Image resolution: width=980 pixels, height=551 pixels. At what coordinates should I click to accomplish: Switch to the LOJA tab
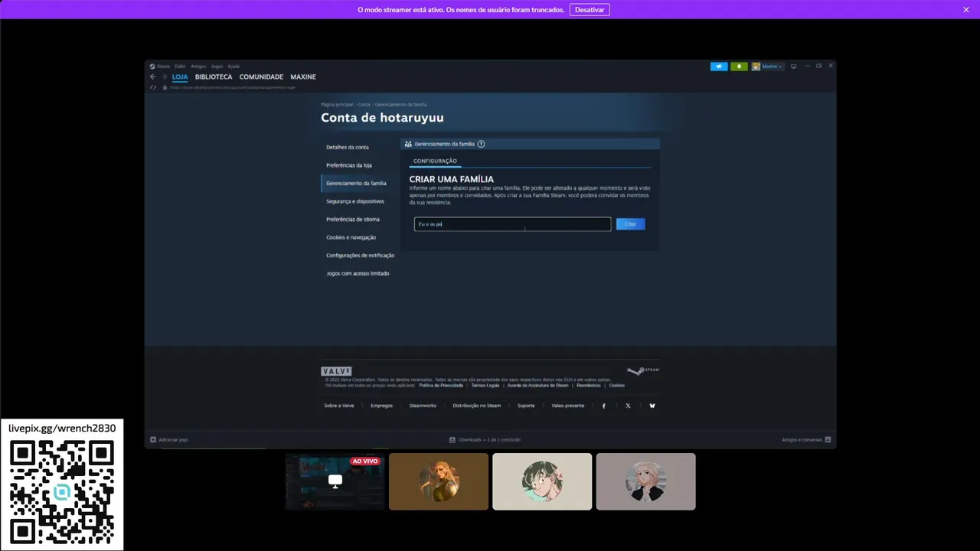click(180, 77)
